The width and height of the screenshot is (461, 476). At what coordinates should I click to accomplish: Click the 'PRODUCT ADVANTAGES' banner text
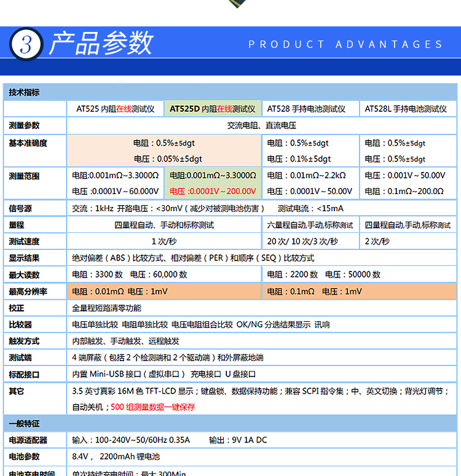click(345, 44)
